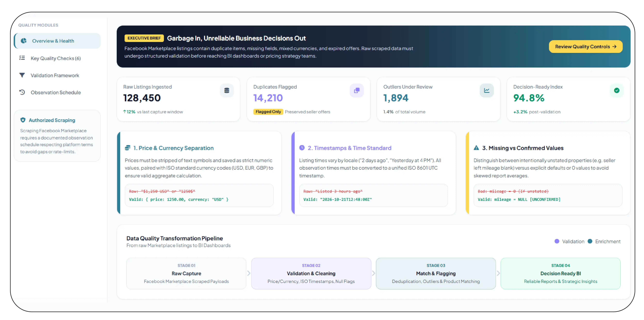Click the +3.2% post-validation text
Image resolution: width=644 pixels, height=320 pixels.
coord(537,112)
